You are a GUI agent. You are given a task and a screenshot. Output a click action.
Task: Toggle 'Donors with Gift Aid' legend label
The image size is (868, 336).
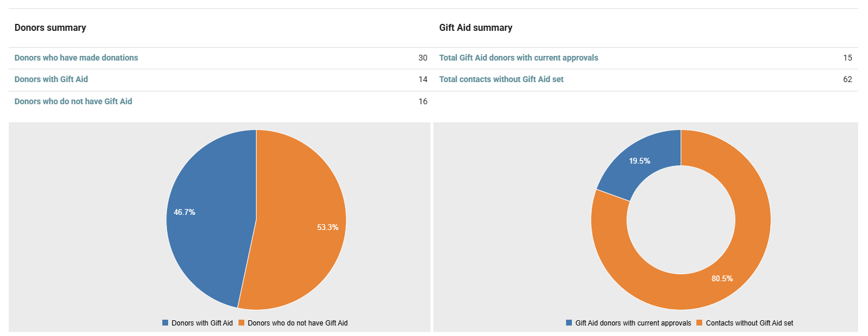[x=202, y=323]
